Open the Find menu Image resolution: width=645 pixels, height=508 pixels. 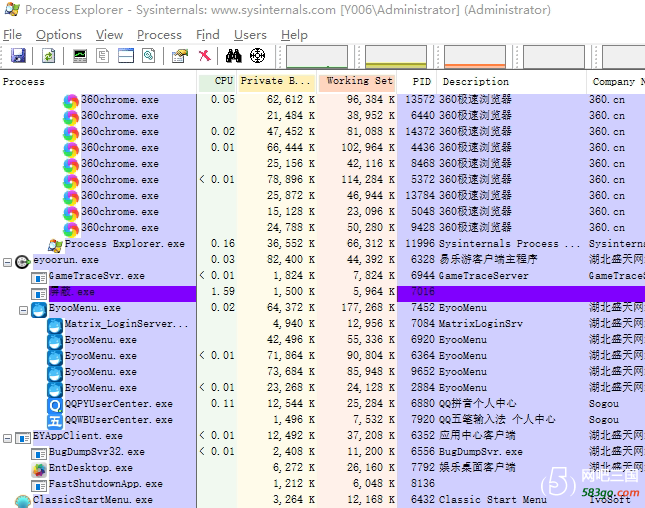pyautogui.click(x=208, y=35)
